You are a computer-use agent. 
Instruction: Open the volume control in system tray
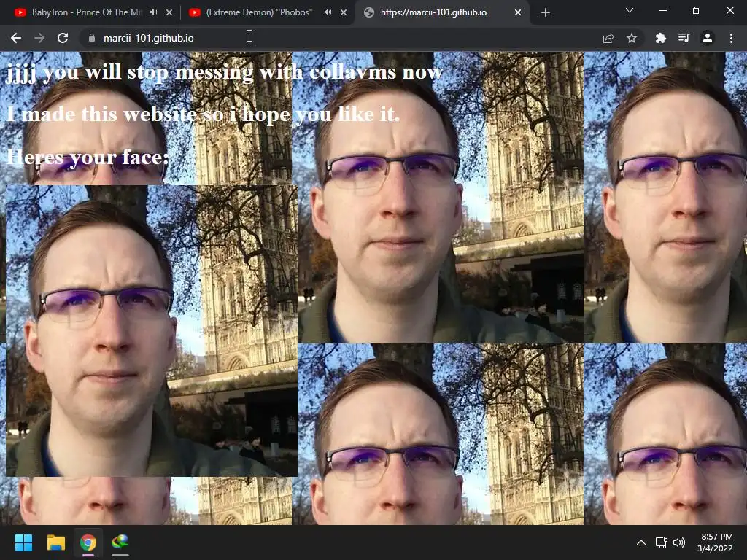(679, 542)
